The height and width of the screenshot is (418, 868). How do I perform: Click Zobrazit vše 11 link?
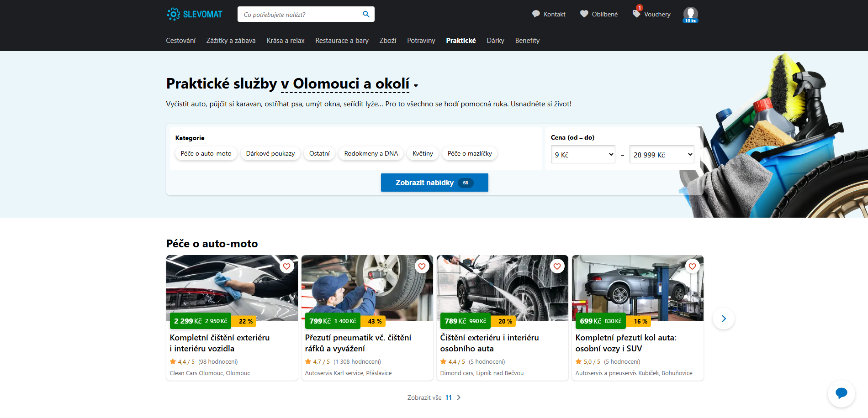point(434,397)
